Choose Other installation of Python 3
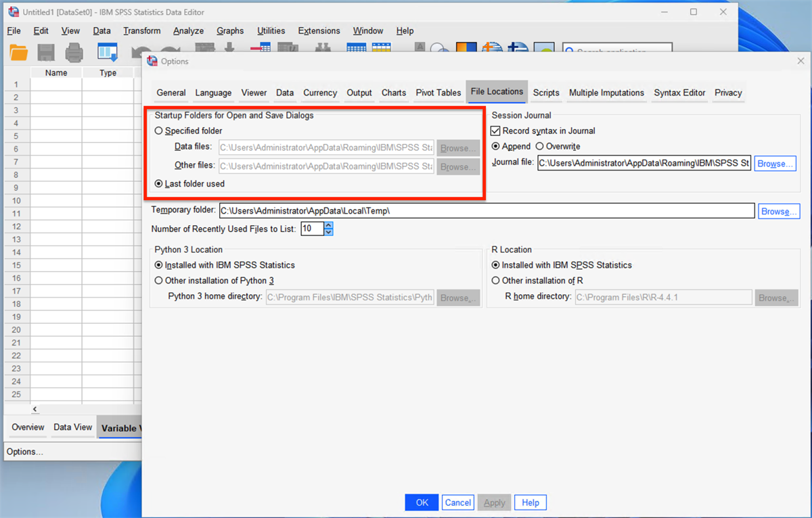812x518 pixels. pos(159,281)
